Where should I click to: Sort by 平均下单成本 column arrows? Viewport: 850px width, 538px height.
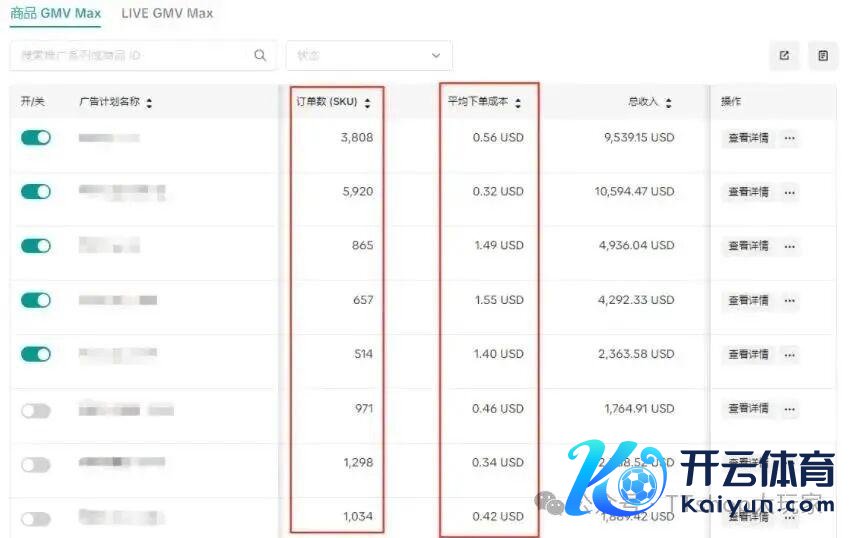(518, 103)
